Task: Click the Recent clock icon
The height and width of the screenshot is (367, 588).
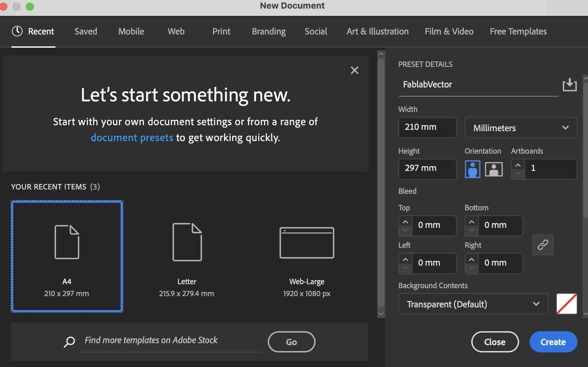Action: 17,31
